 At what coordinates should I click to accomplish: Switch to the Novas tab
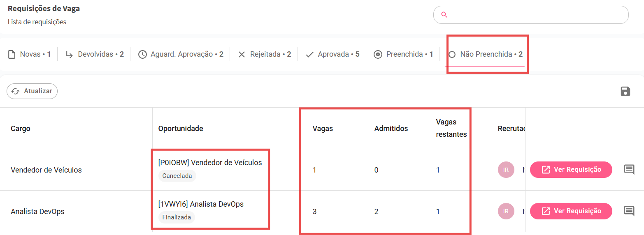(x=30, y=54)
